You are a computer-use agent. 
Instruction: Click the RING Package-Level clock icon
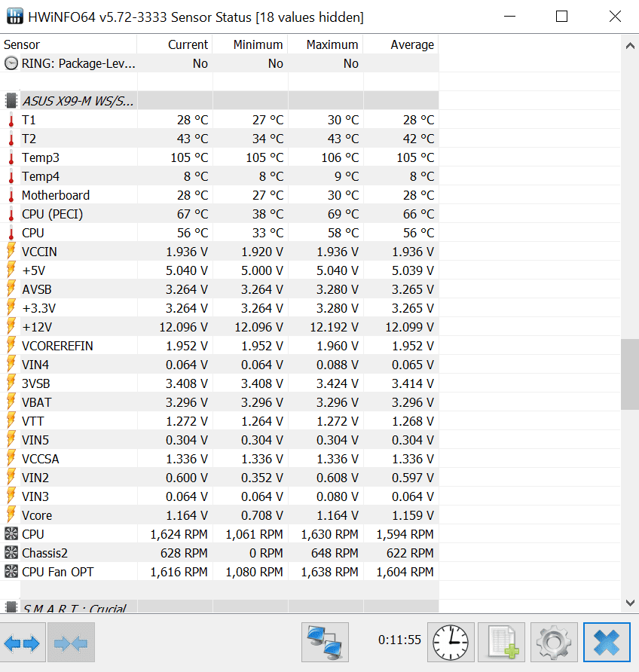[x=11, y=63]
